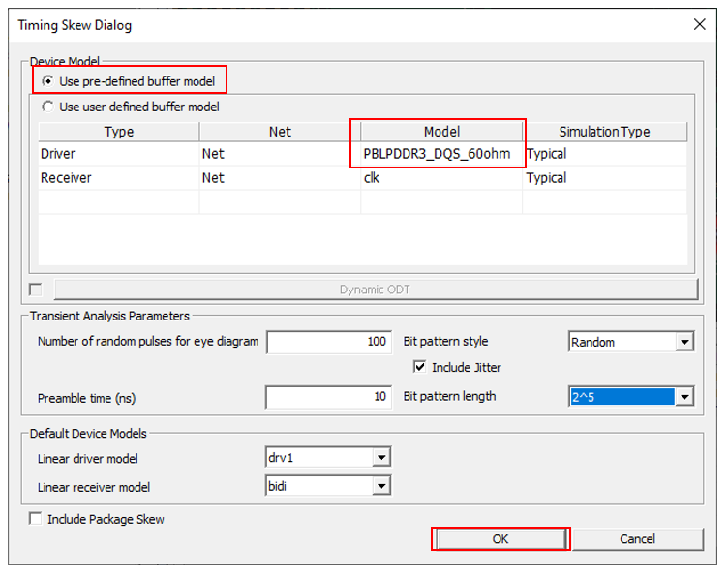Click the Preamble time input field
The image size is (728, 579).
click(x=328, y=397)
